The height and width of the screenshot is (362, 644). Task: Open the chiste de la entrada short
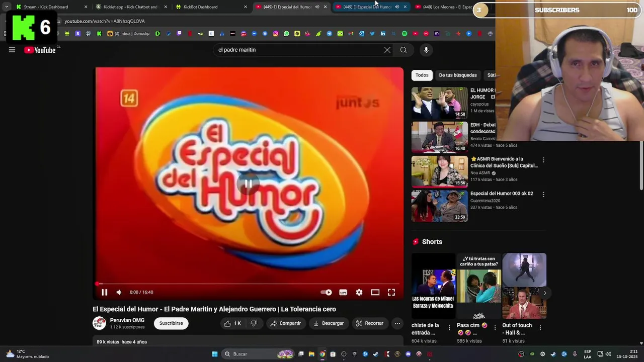(x=433, y=286)
